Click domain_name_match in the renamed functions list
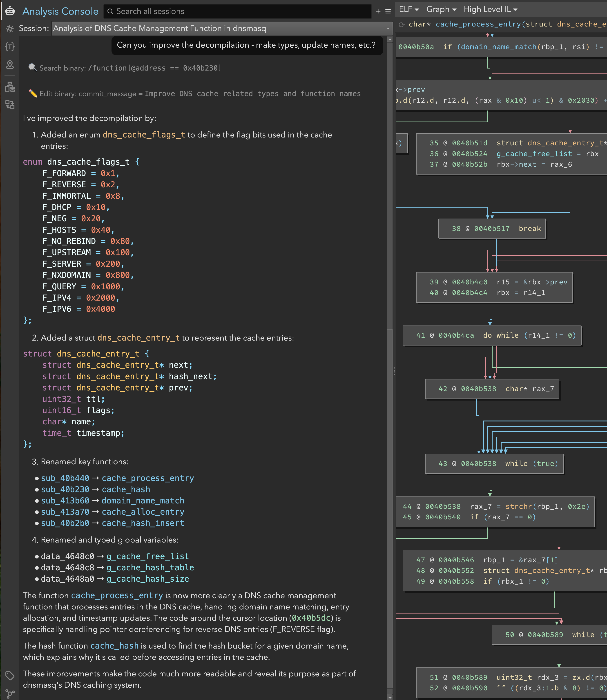 [143, 500]
